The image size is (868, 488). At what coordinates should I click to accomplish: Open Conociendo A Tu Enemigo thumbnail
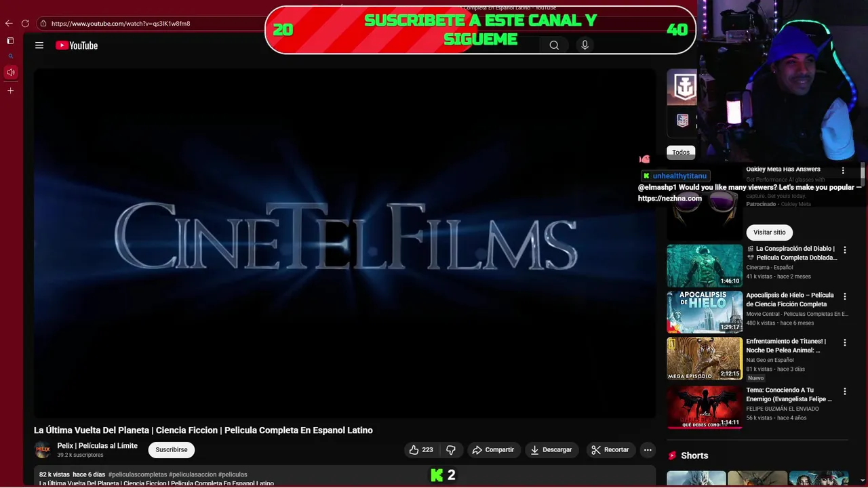tap(705, 407)
